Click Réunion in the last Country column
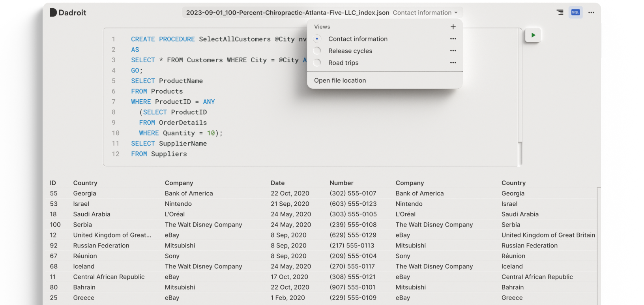The width and height of the screenshot is (644, 305). (513, 256)
